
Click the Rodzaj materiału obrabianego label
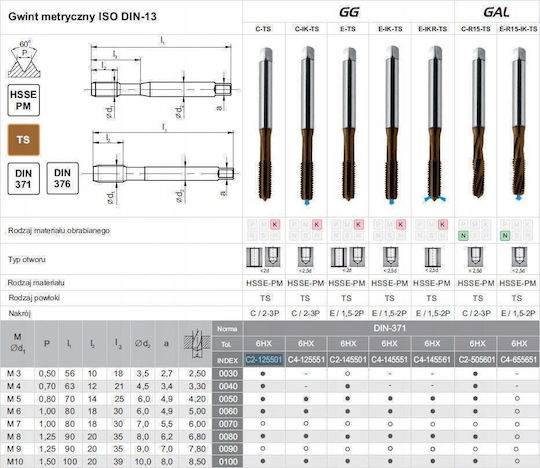coord(59,230)
